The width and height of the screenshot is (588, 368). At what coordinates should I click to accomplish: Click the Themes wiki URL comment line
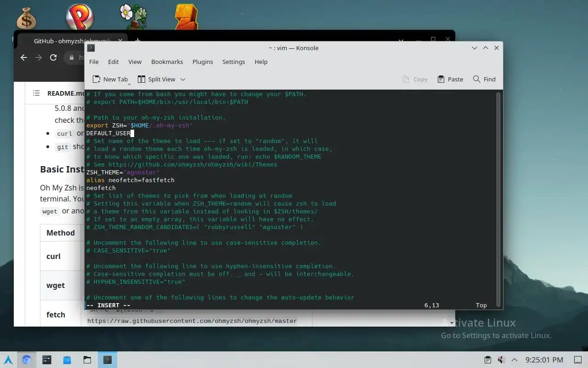coord(182,165)
